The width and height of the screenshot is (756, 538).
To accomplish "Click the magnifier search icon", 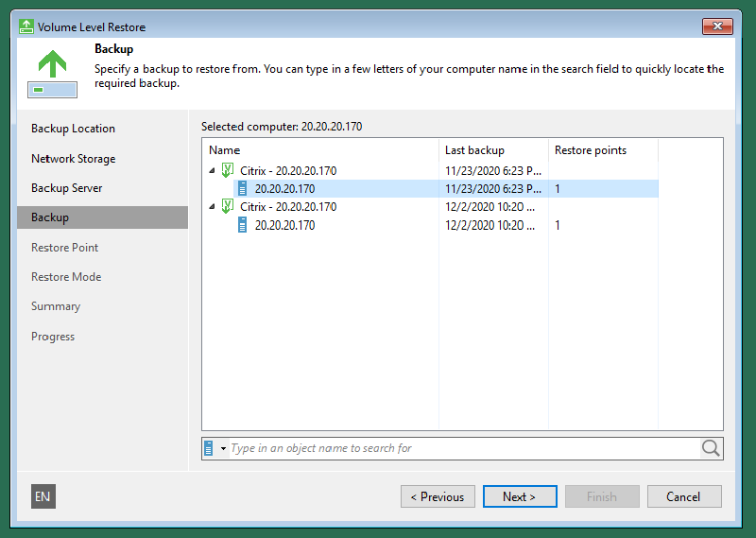I will tap(711, 448).
